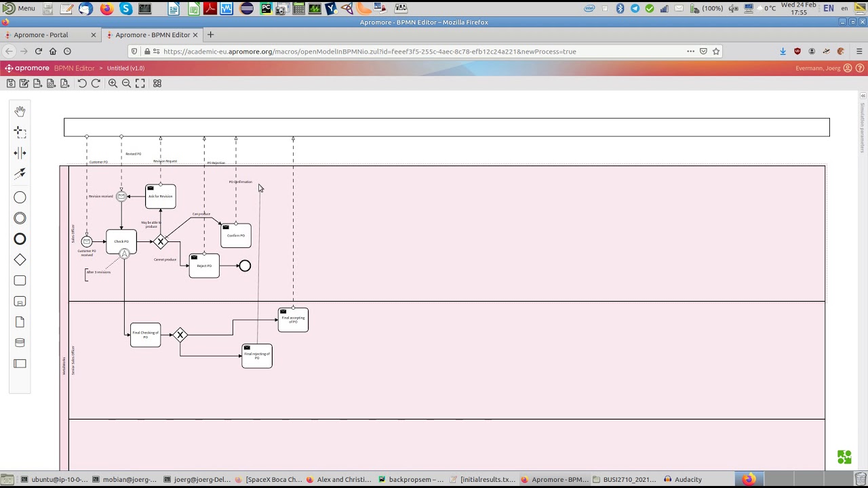Click the apromore logo
The width and height of the screenshot is (868, 488).
click(27, 68)
